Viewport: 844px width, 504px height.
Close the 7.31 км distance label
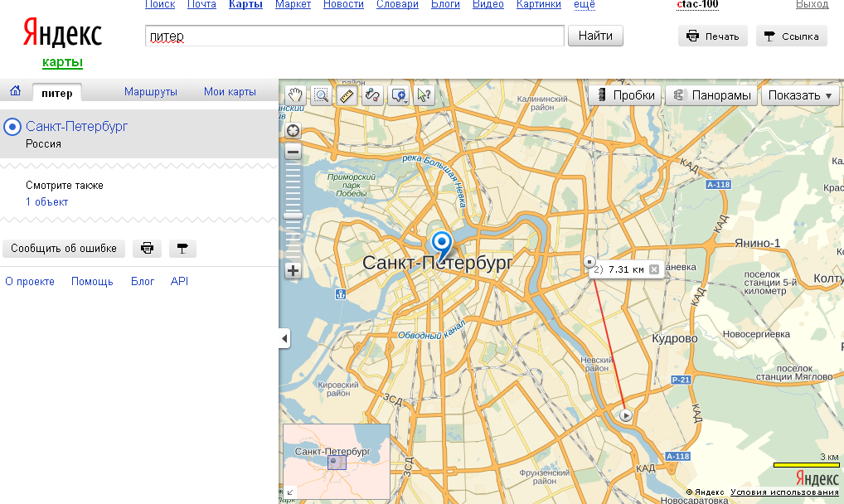click(654, 269)
